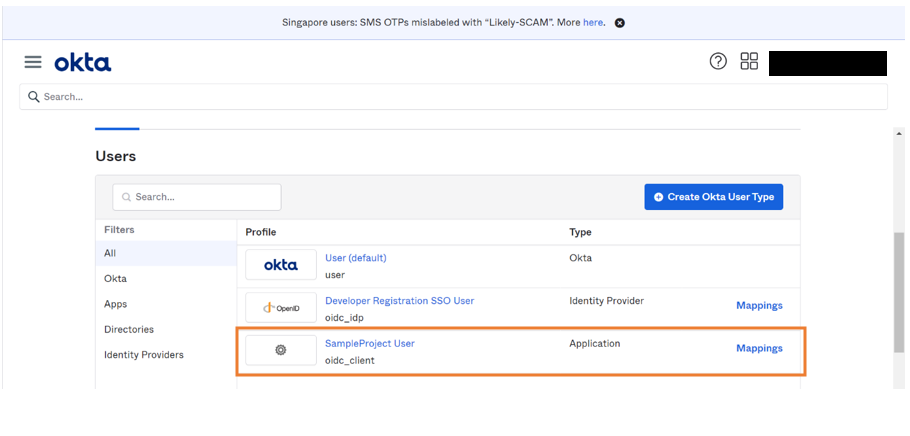
Task: Open Mappings for Developer Registration SSO User
Action: [759, 305]
